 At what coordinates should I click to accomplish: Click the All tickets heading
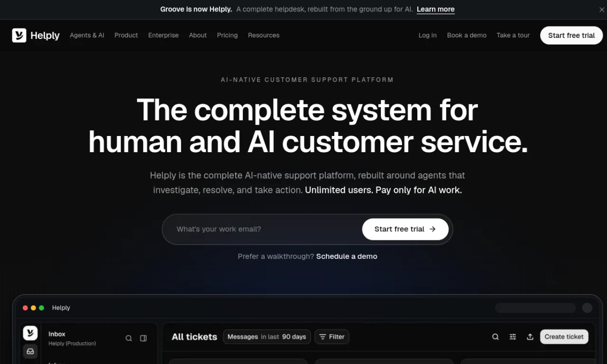[194, 337]
